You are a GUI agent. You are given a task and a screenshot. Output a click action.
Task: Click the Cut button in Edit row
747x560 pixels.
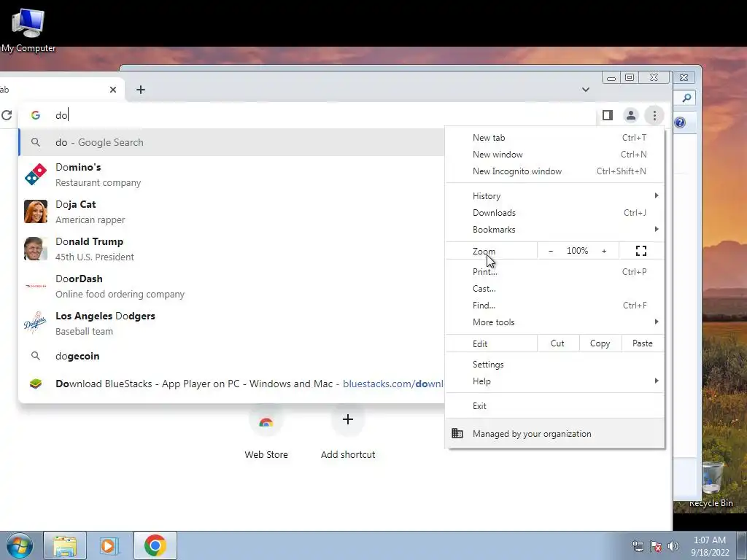(557, 343)
